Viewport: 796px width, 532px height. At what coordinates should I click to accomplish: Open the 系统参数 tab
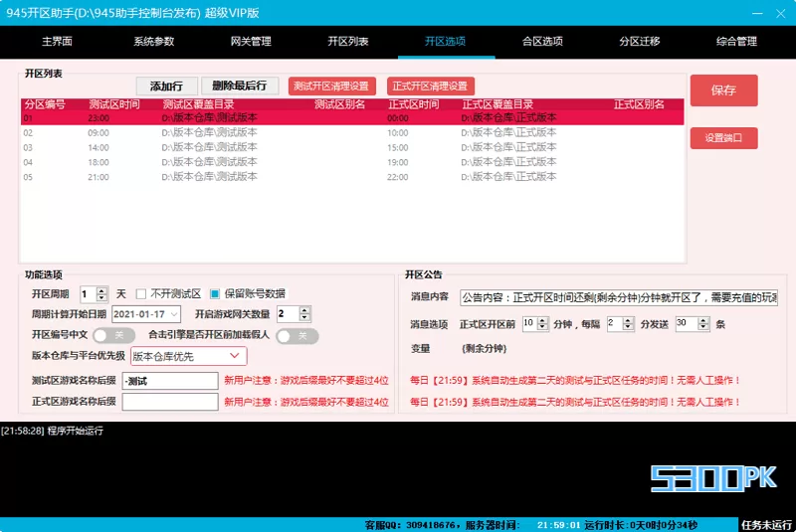point(154,42)
